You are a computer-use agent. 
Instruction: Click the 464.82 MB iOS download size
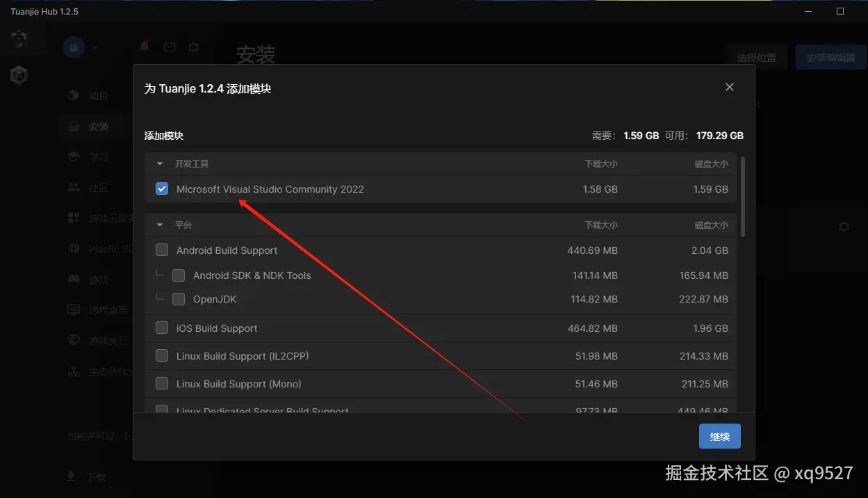coord(593,328)
